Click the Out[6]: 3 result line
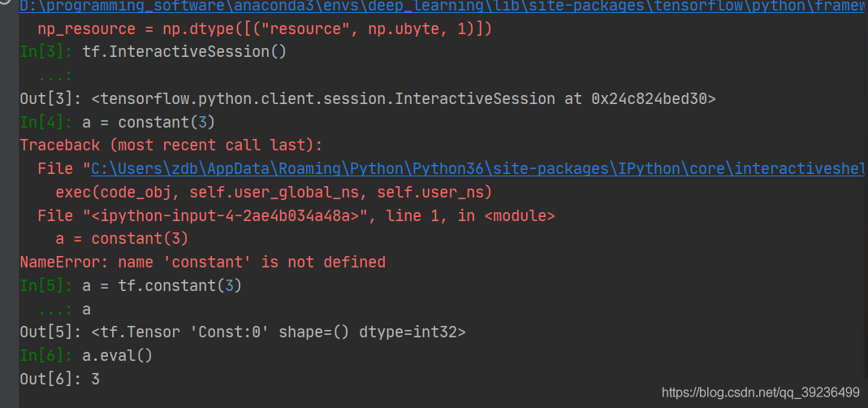The width and height of the screenshot is (868, 408). (60, 380)
